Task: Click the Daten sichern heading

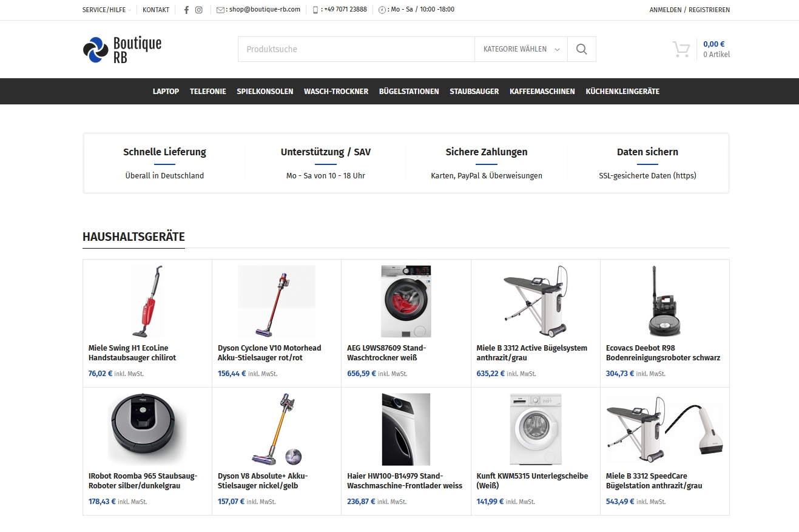Action: 647,152
